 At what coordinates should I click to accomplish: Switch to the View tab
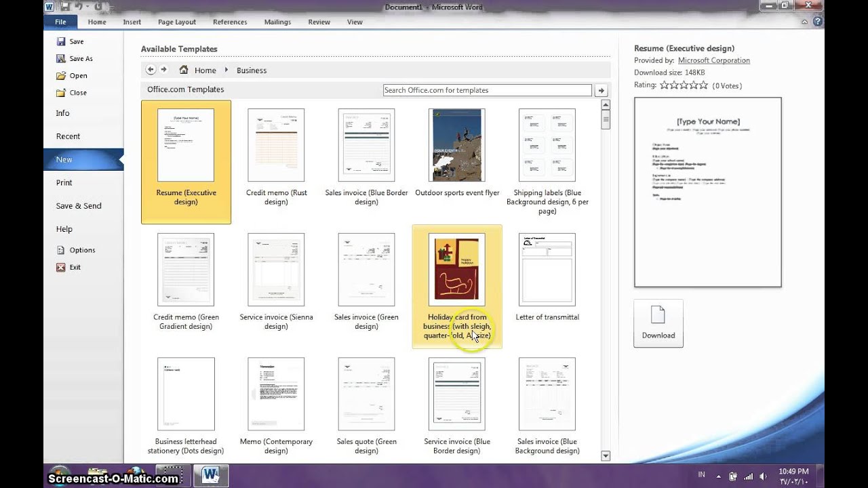pyautogui.click(x=355, y=22)
